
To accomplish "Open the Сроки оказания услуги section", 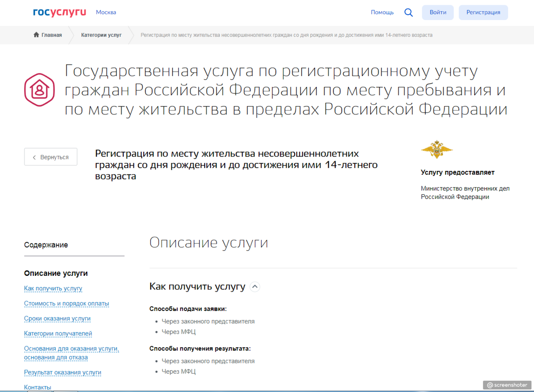I will click(x=57, y=318).
